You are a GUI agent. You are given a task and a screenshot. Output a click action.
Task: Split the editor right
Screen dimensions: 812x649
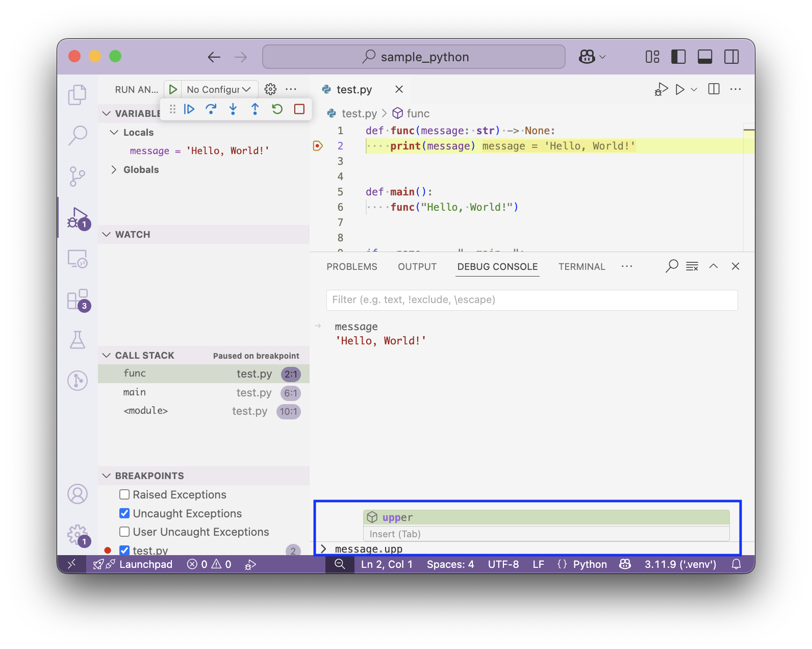[x=714, y=89]
